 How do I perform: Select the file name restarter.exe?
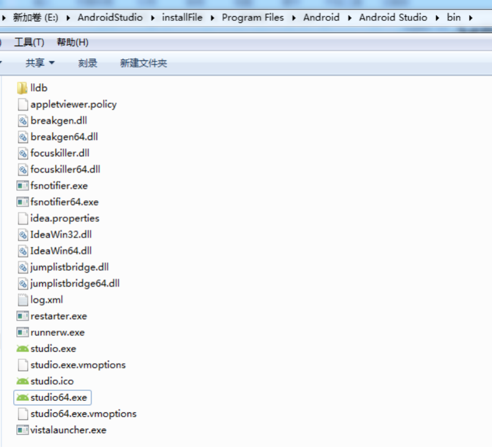point(59,316)
